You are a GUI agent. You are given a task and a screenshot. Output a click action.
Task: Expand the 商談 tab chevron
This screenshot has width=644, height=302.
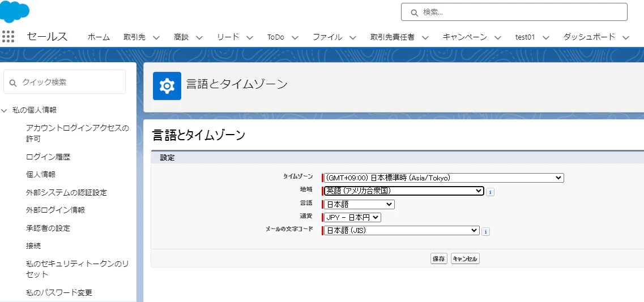199,37
